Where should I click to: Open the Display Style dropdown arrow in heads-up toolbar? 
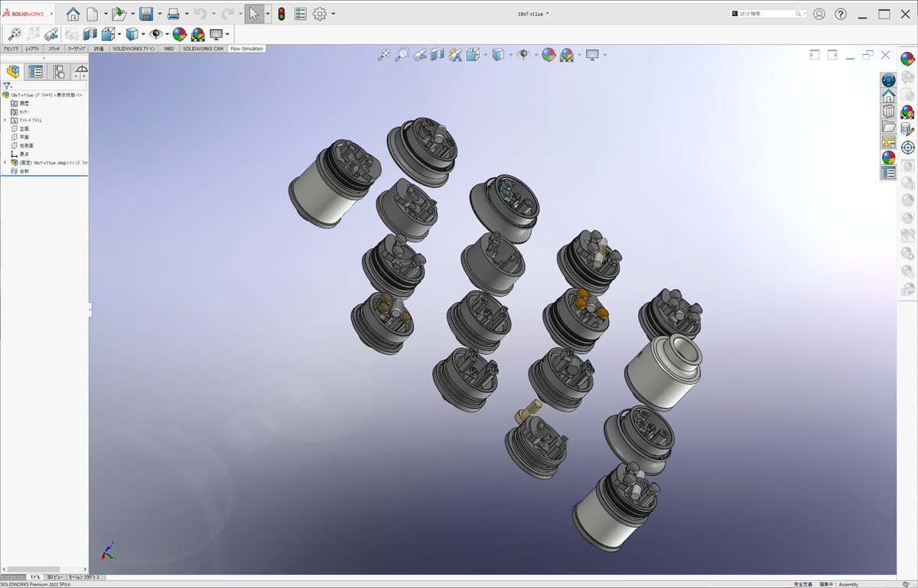512,54
